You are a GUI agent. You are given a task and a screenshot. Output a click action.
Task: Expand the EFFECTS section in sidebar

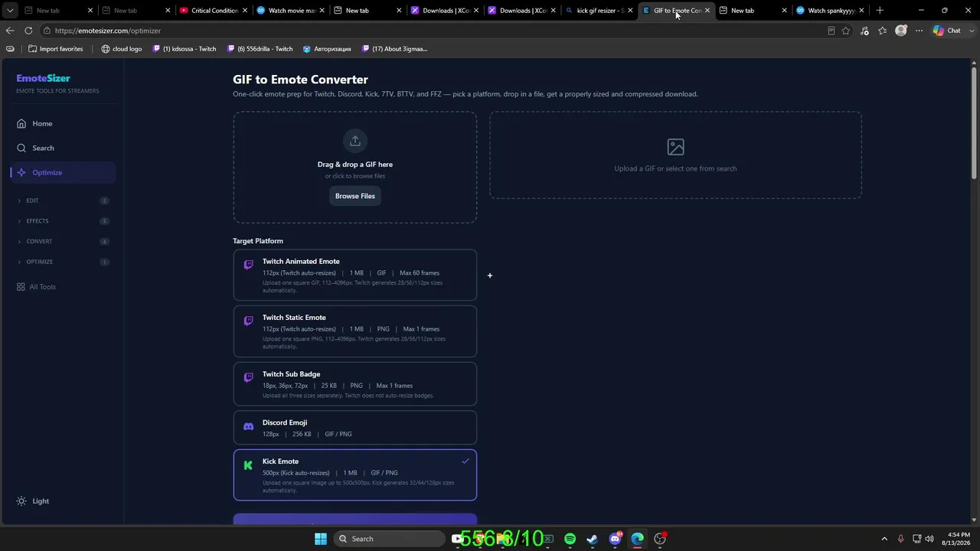point(63,221)
